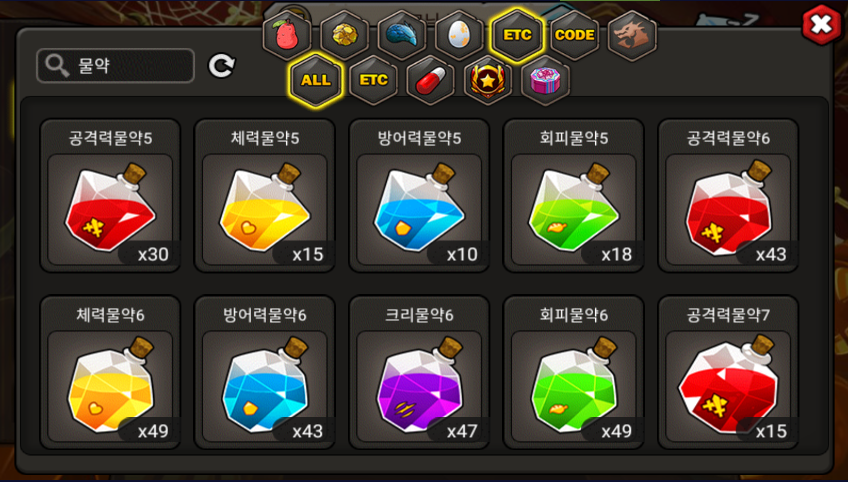Close the inventory with the red X
This screenshot has width=848, height=482.
822,25
